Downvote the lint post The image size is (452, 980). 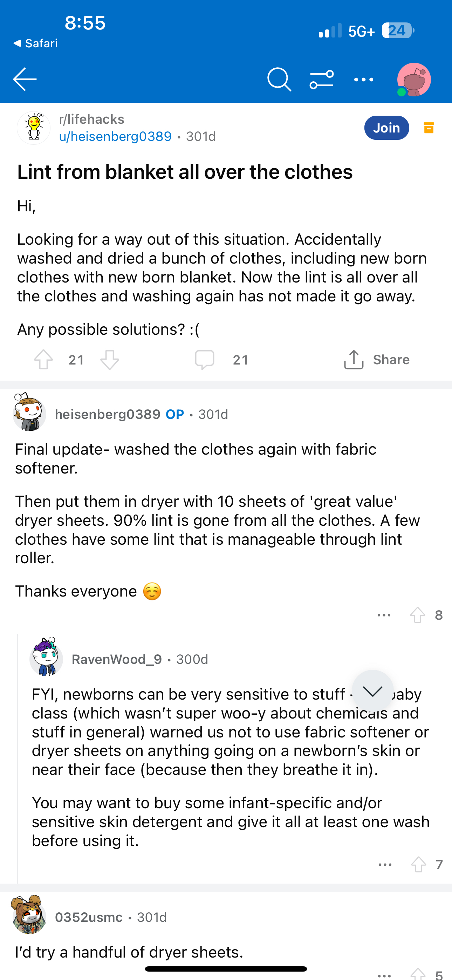coord(110,359)
